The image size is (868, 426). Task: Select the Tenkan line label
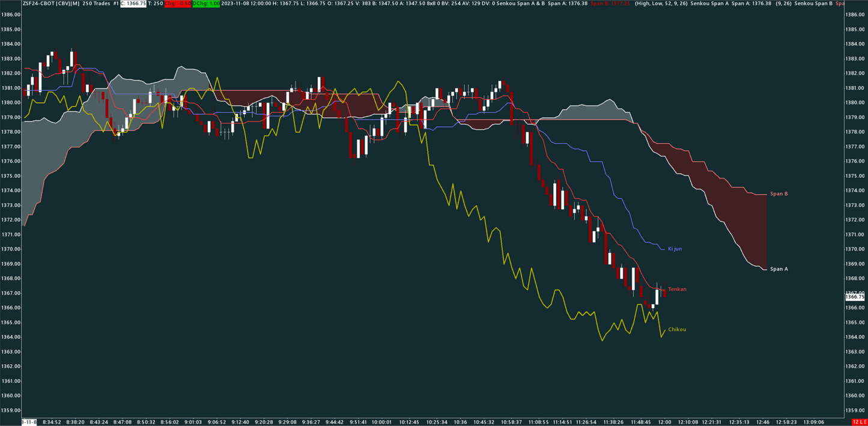click(677, 290)
